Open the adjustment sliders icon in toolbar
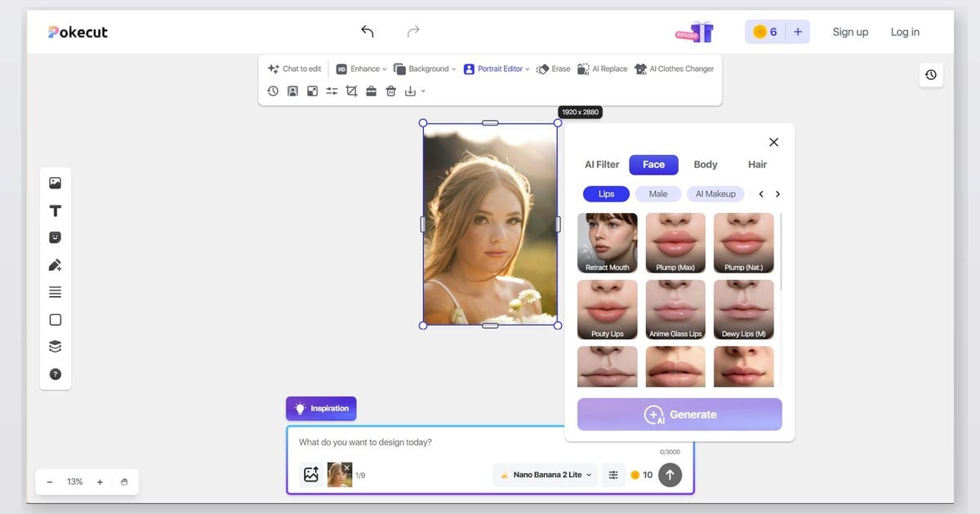 pos(332,91)
